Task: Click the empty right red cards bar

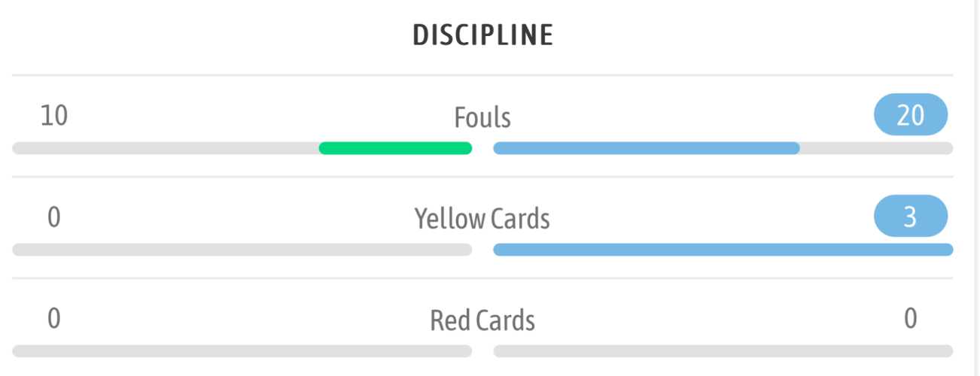Action: [723, 351]
